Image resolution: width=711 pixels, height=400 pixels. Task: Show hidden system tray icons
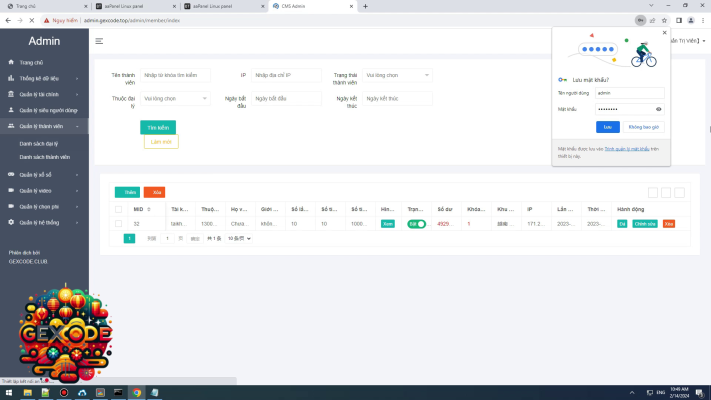pos(632,393)
